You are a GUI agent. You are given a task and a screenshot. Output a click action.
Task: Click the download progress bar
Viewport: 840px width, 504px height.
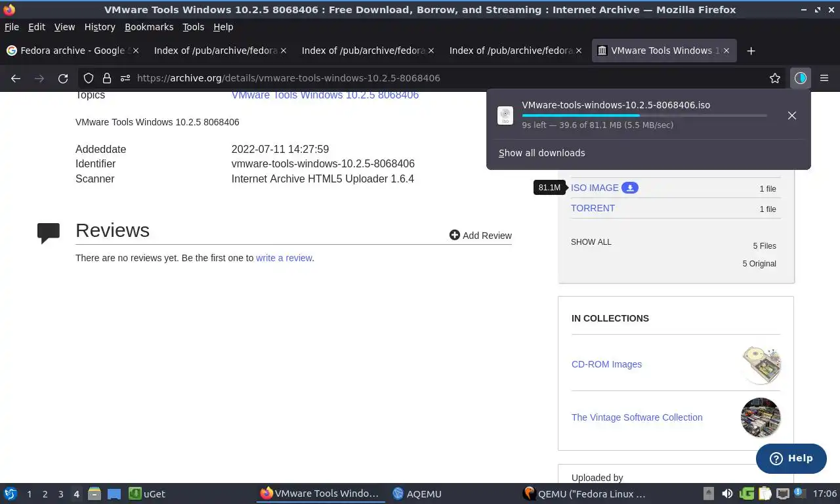tap(644, 115)
